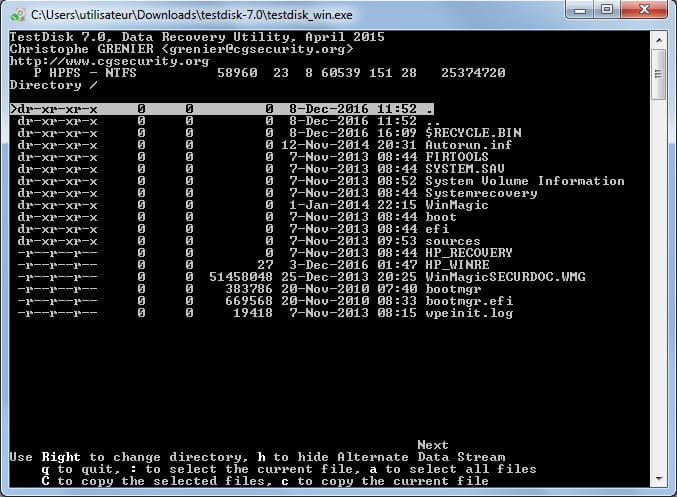This screenshot has width=677, height=497.
Task: Click 'c to copy the current file' hint
Action: point(385,481)
